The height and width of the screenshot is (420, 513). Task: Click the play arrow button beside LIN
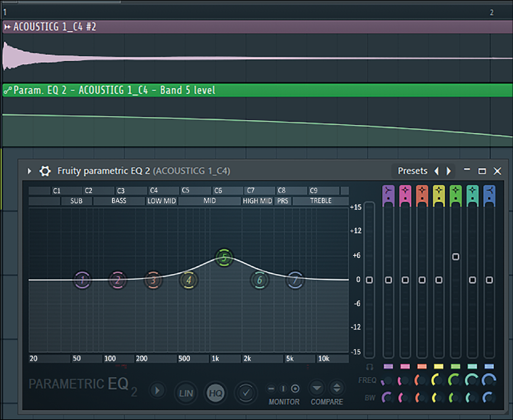157,390
